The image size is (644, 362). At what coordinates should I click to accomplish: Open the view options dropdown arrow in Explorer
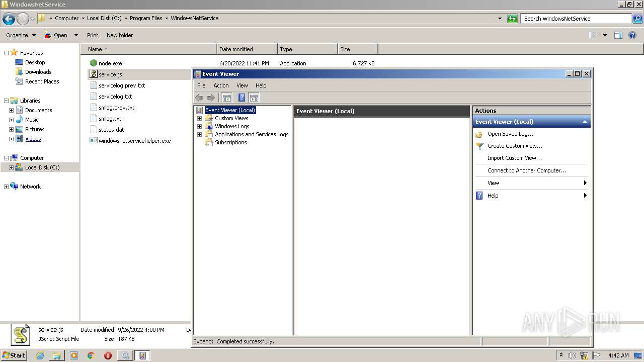(605, 35)
